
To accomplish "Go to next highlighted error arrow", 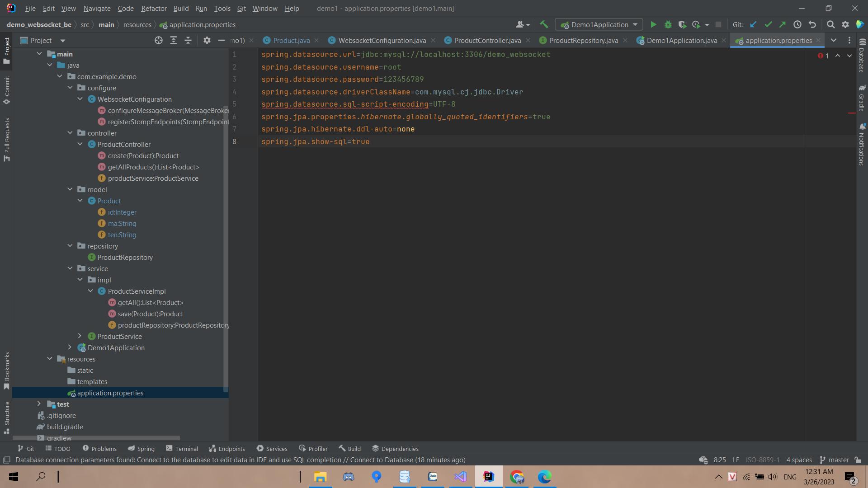I will click(849, 56).
